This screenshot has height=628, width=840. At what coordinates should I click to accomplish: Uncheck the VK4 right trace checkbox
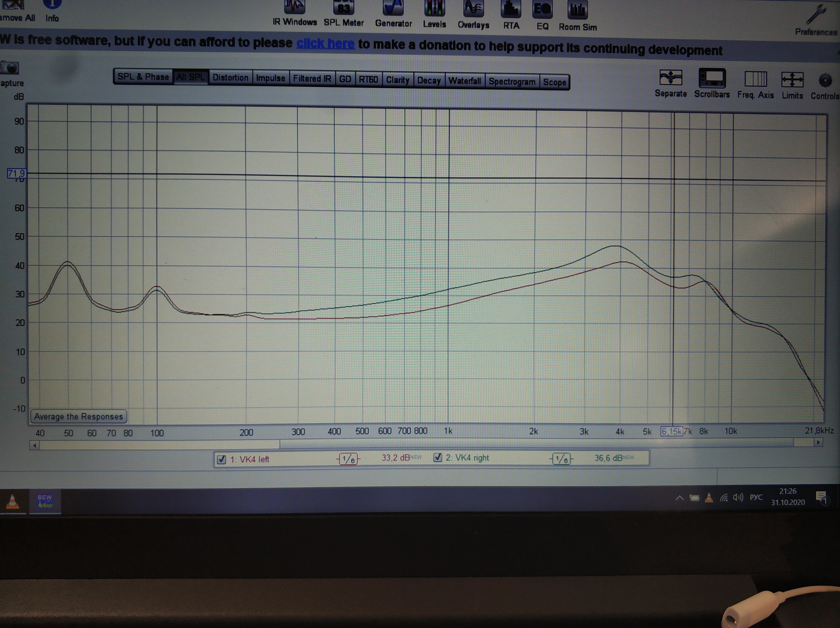coord(437,458)
